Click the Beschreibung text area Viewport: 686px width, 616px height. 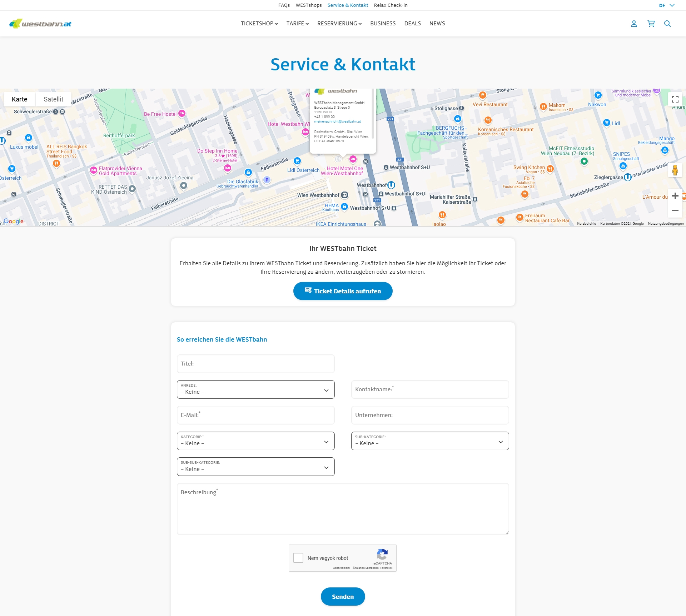pyautogui.click(x=343, y=509)
